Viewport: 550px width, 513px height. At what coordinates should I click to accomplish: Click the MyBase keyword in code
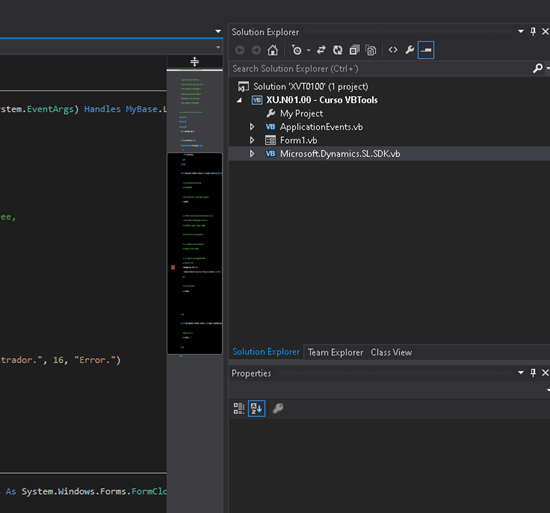pos(142,109)
